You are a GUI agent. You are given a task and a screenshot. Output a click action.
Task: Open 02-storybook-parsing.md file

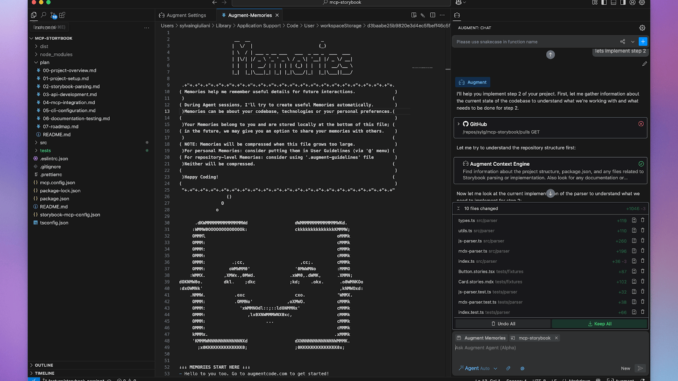click(x=71, y=86)
